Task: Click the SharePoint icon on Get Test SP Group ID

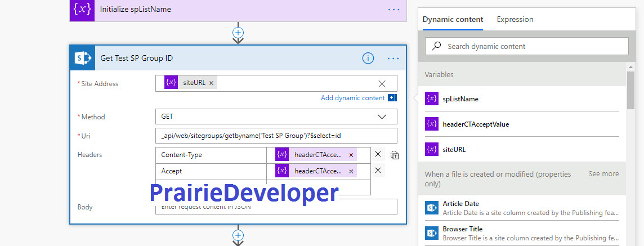Action: [x=82, y=59]
